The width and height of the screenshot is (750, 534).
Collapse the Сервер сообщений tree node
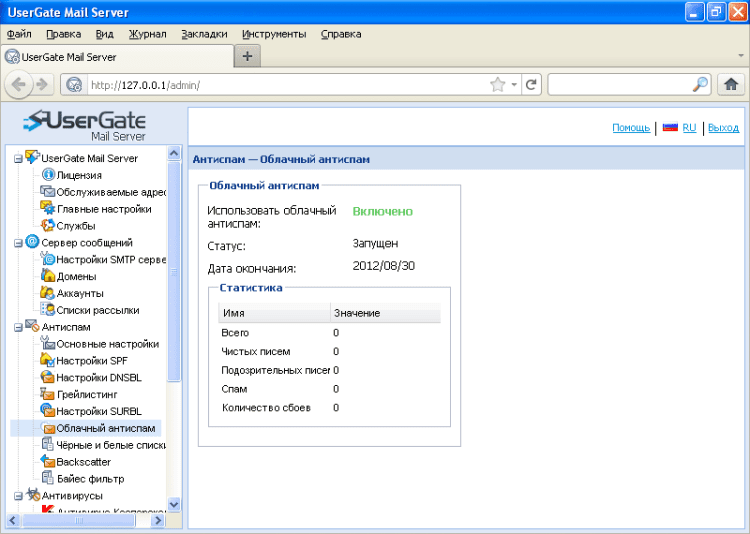click(18, 243)
